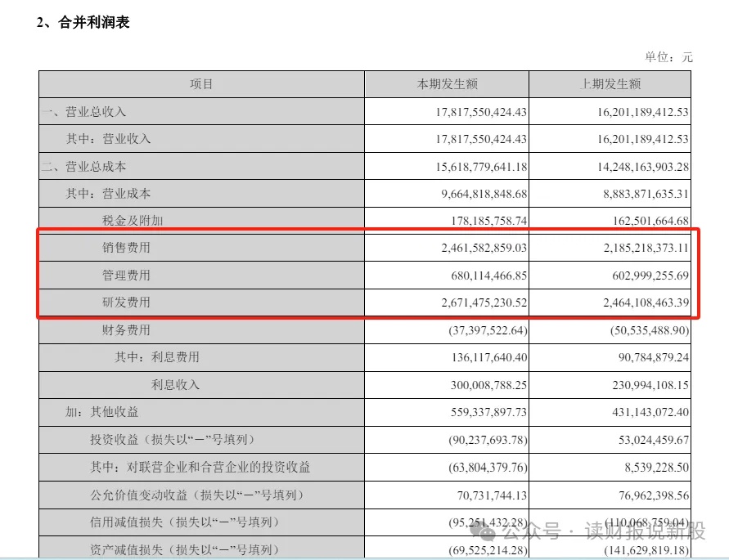Screen dimensions: 729x560
Task: Click the value (50,535,488.90)
Action: tap(650, 330)
